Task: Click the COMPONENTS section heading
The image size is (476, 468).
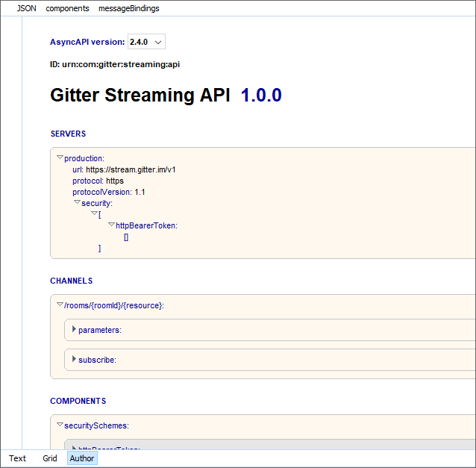Action: coord(78,401)
